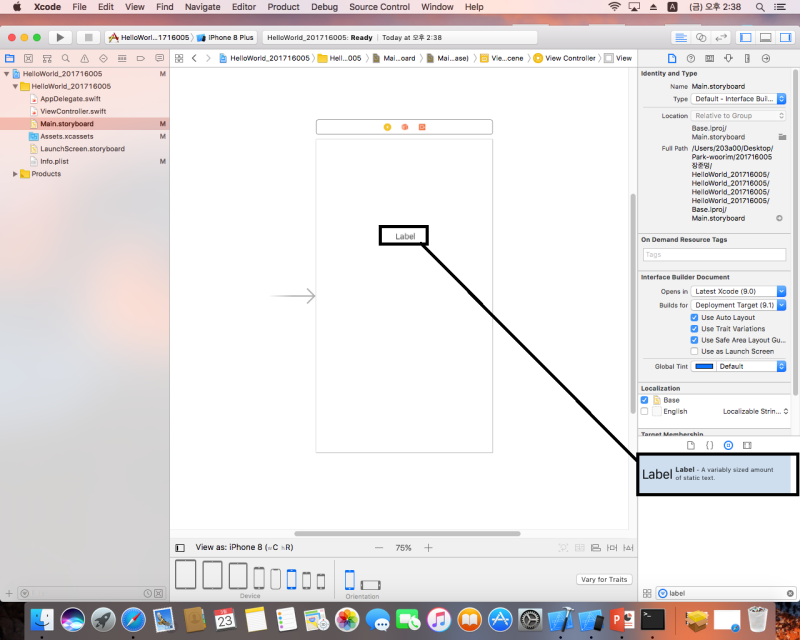Viewport: 800px width, 640px height.
Task: Hide the navigator panel
Action: (746, 37)
